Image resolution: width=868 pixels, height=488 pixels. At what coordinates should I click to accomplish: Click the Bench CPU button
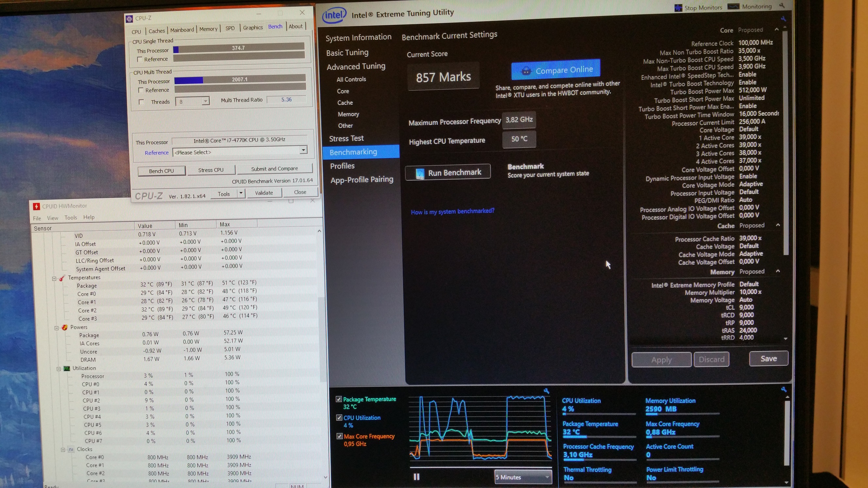point(161,171)
